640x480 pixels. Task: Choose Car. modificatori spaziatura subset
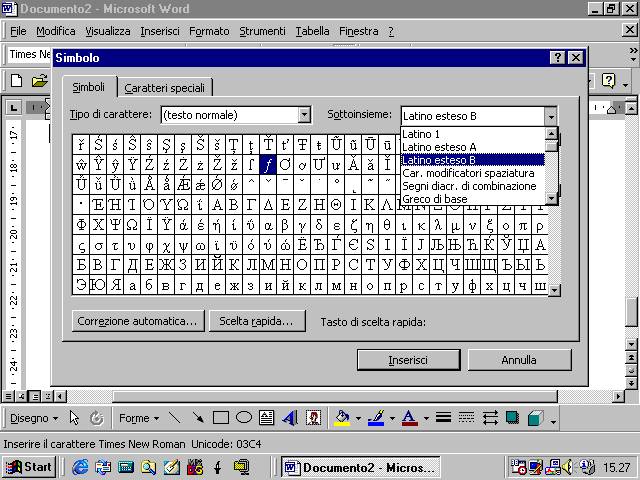473,173
